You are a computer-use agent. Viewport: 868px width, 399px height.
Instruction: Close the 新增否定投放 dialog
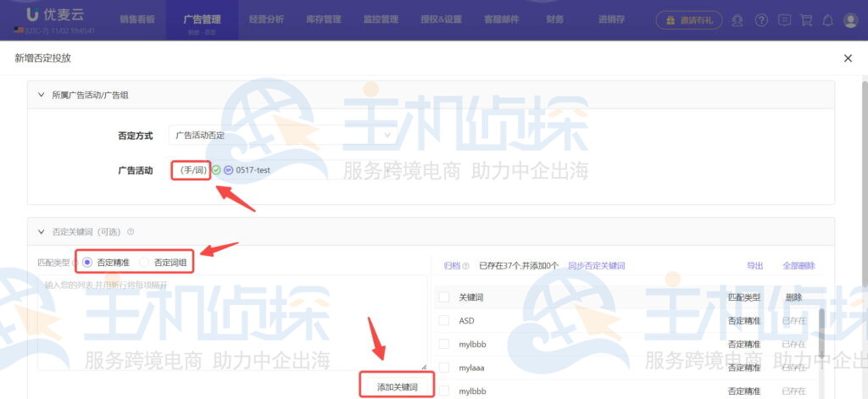pyautogui.click(x=848, y=58)
